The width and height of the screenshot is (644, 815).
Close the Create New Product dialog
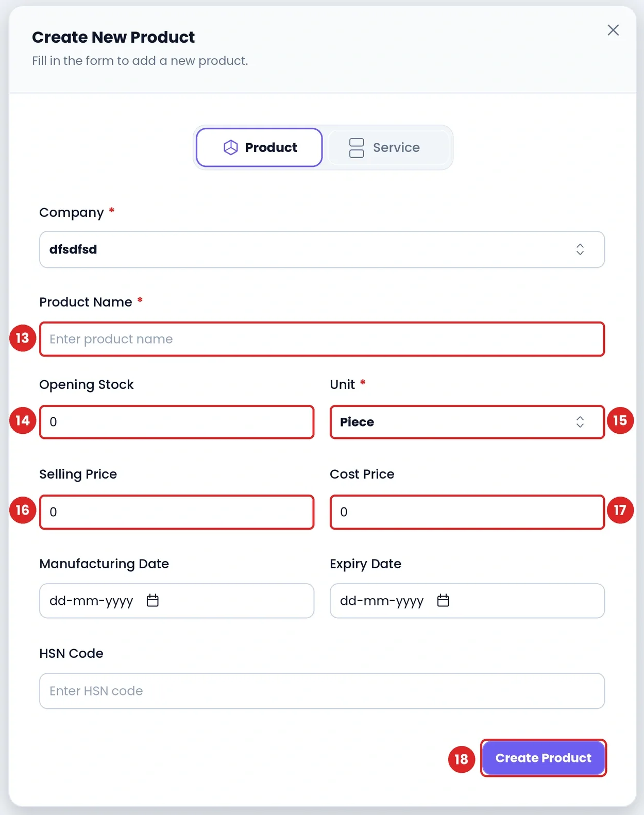click(613, 30)
